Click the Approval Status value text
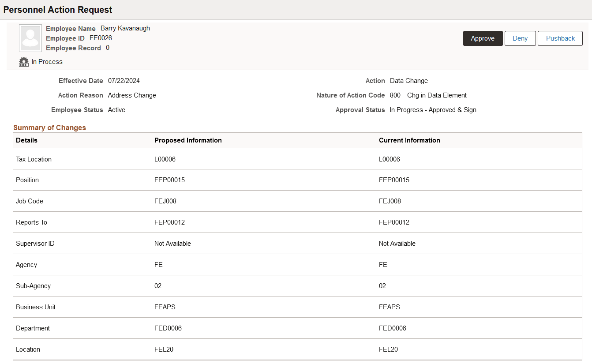This screenshot has height=364, width=592. click(x=433, y=110)
